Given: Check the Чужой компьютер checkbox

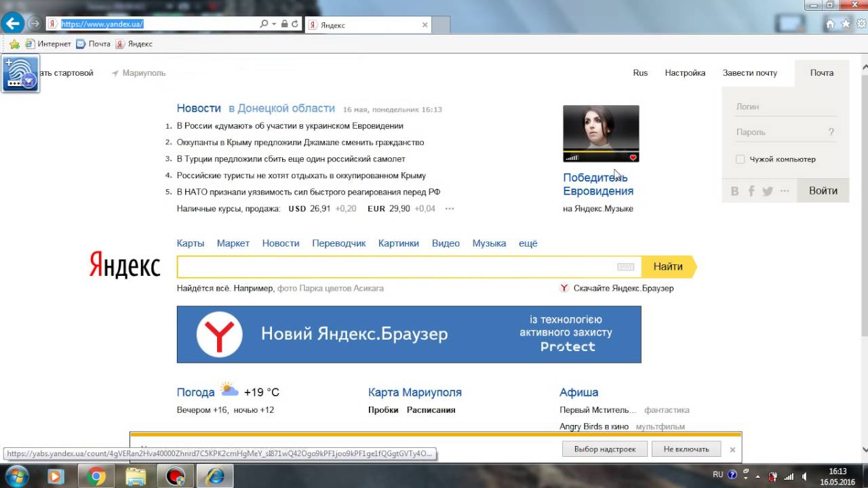Looking at the screenshot, I should 741,159.
